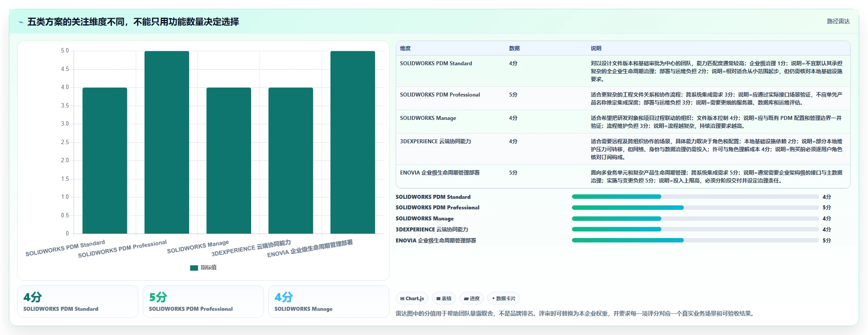Click the 3DEXPERIENCE 云端协同能力 chart bar
868x335 pixels.
click(x=291, y=160)
